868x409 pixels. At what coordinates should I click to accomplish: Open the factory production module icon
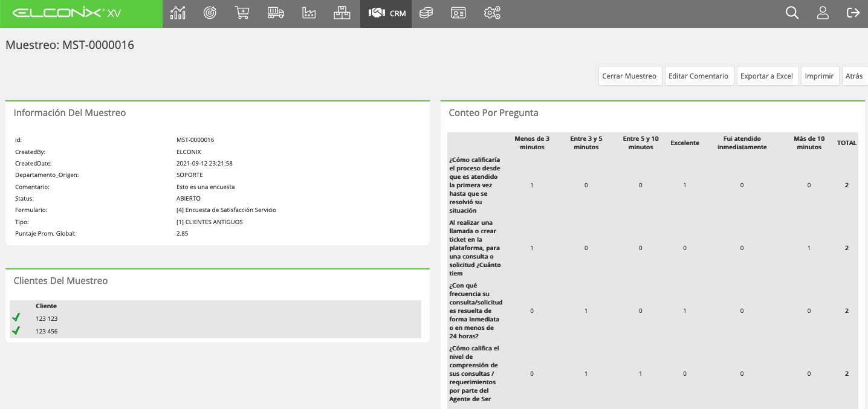tap(309, 13)
